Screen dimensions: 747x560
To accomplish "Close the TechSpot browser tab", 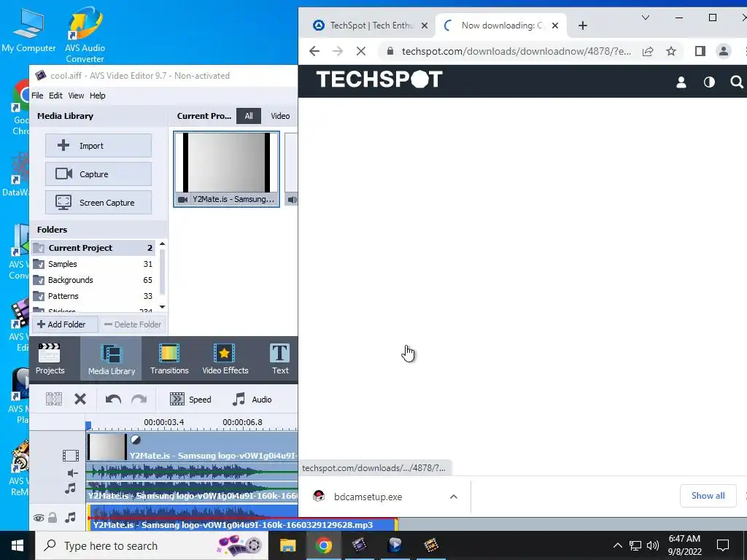I will [425, 26].
